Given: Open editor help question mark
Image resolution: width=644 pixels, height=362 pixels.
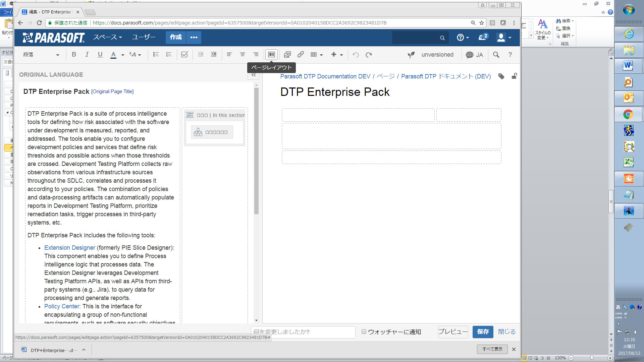Looking at the screenshot, I should tap(510, 55).
